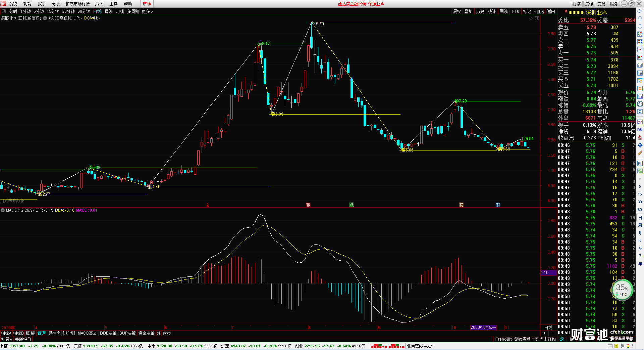Open the 日线 period selector below price axis
644x350 pixels.
tap(548, 327)
